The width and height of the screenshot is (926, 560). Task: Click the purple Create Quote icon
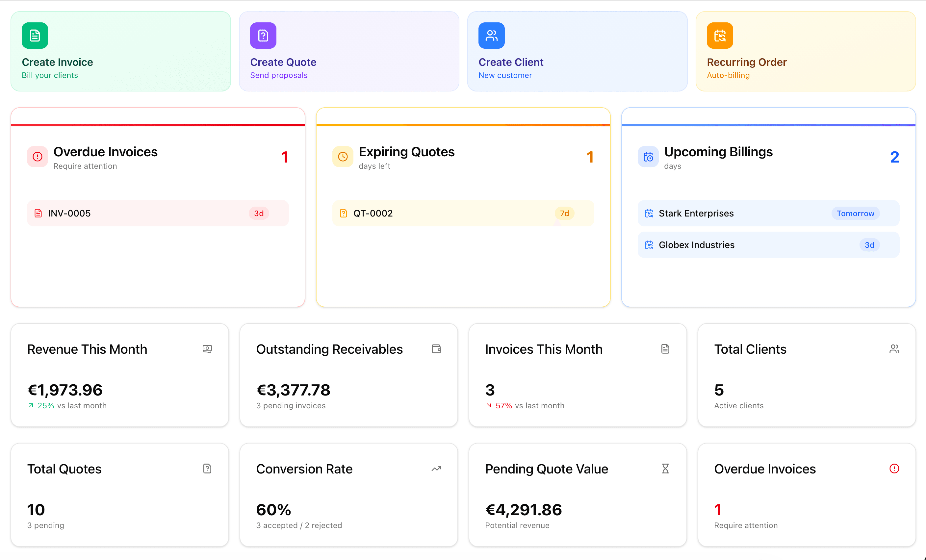263,35
